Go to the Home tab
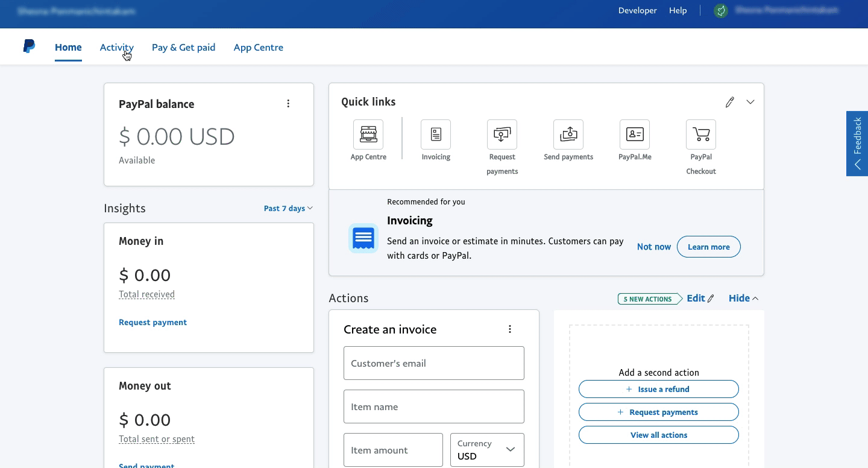This screenshot has width=868, height=468. click(x=68, y=47)
